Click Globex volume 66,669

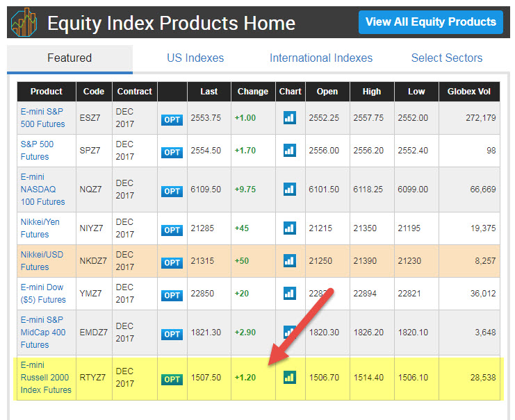(x=483, y=190)
